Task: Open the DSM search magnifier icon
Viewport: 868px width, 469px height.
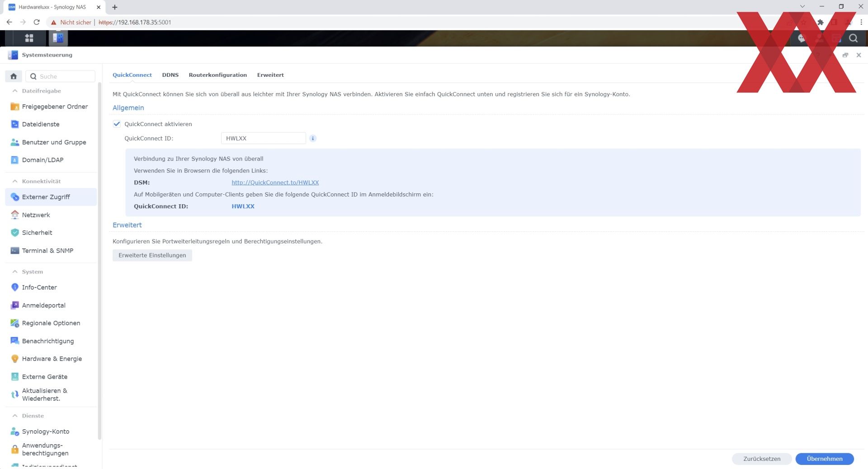Action: 853,38
